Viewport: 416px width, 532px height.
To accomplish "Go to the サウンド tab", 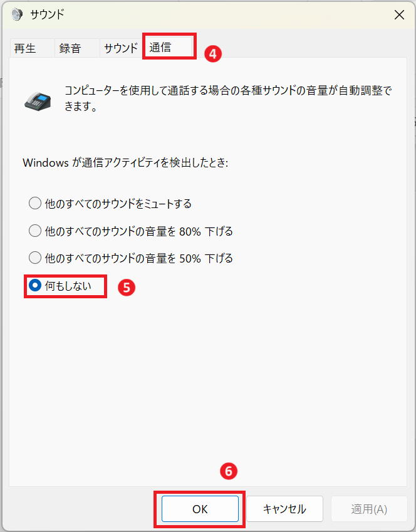I will coord(121,48).
